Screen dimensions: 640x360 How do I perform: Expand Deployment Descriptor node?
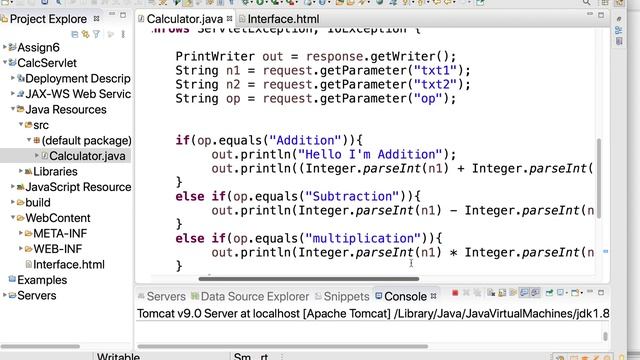(x=13, y=78)
